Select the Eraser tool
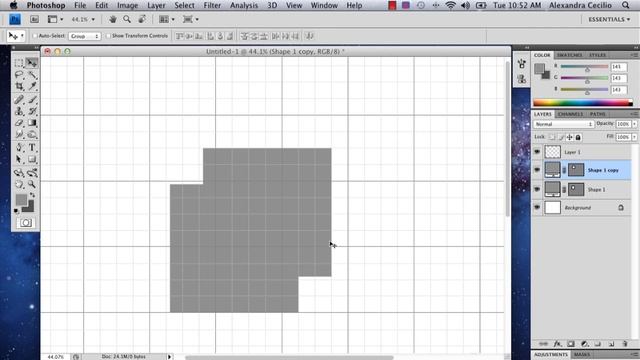 [19, 123]
